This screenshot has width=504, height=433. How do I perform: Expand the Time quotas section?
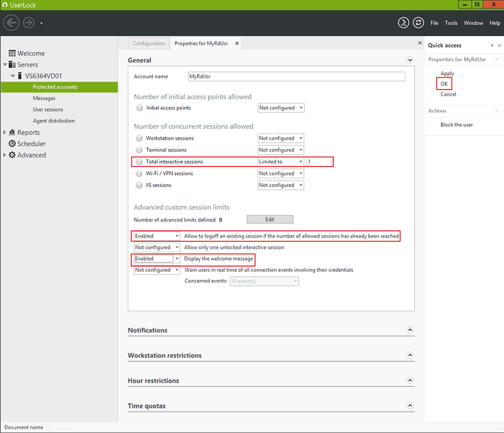[x=410, y=406]
